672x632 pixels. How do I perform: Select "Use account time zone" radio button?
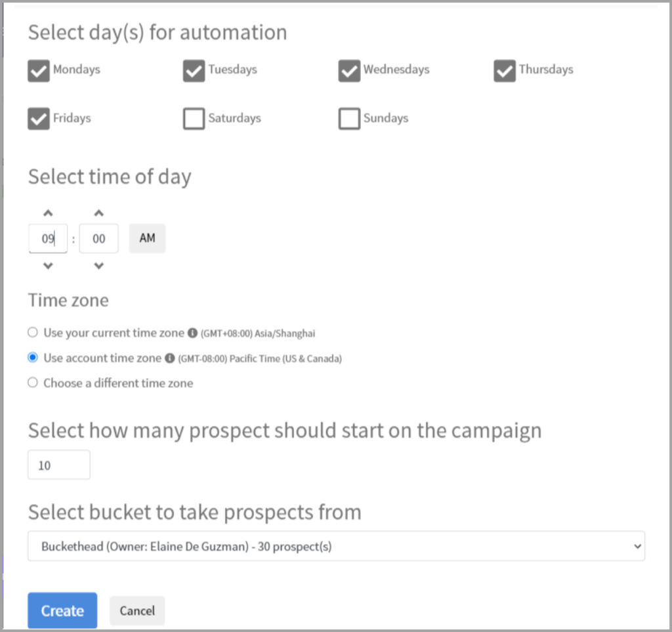pyautogui.click(x=33, y=358)
